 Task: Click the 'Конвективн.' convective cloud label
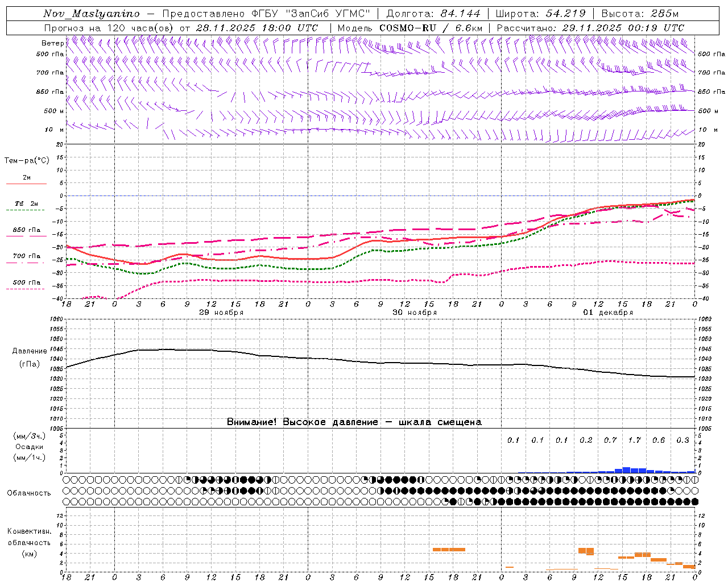(29, 531)
